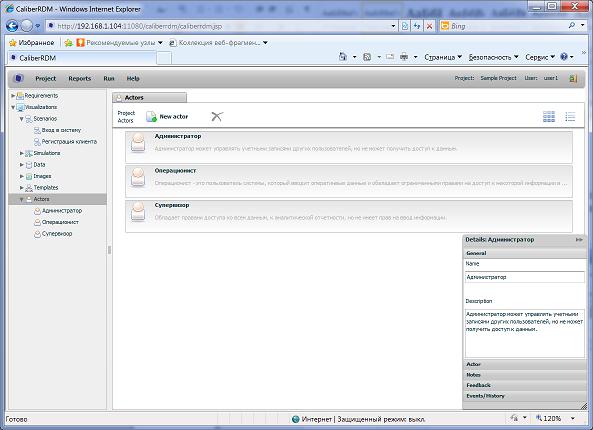Click the Description text area
593x430 pixels.
[x=525, y=334]
